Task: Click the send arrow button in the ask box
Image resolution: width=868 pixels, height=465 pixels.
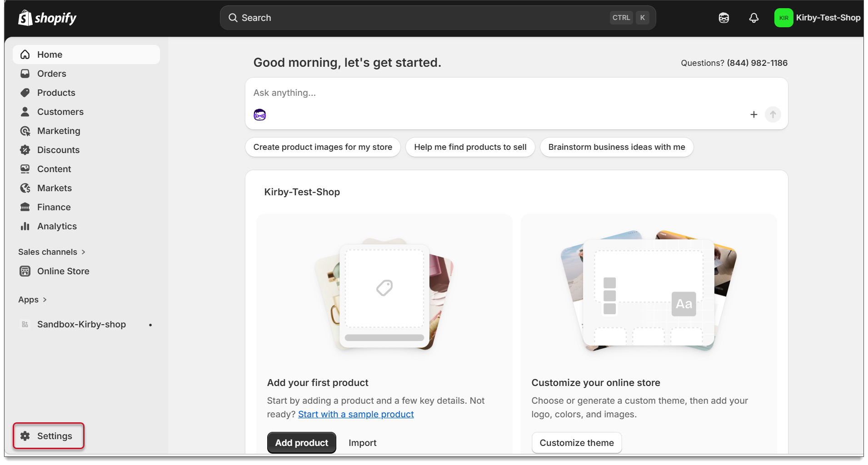Action: pos(773,114)
